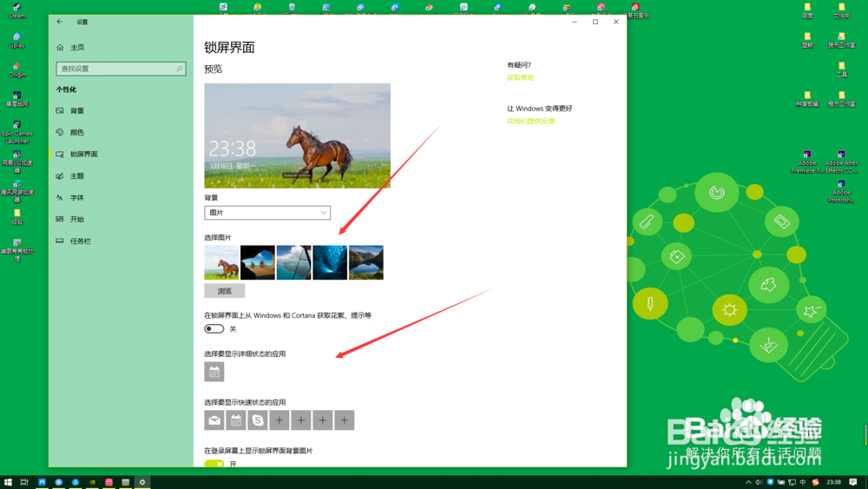This screenshot has height=489, width=868.
Task: Add app in last plus quick status slot
Action: pos(345,420)
